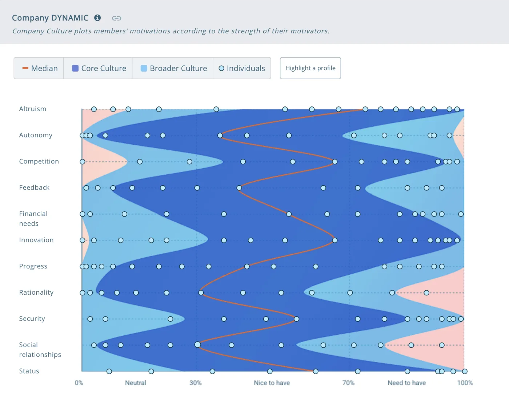509x420 pixels.
Task: Click the Social relationships row label
Action: pos(40,350)
